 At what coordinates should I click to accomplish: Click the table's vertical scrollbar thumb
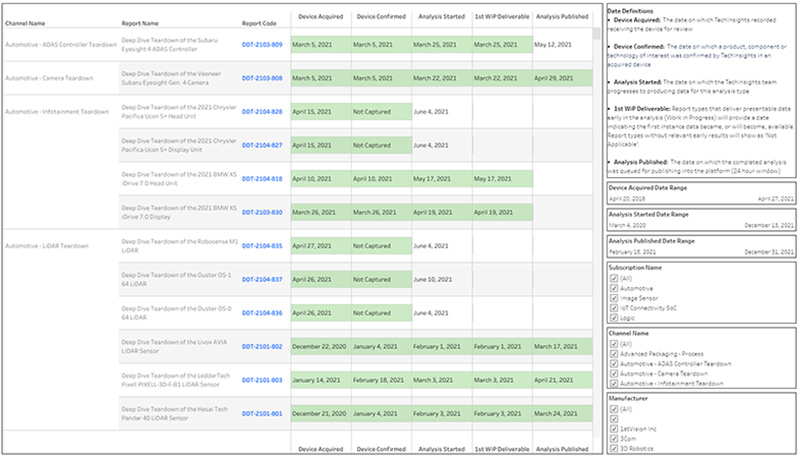coord(596,34)
